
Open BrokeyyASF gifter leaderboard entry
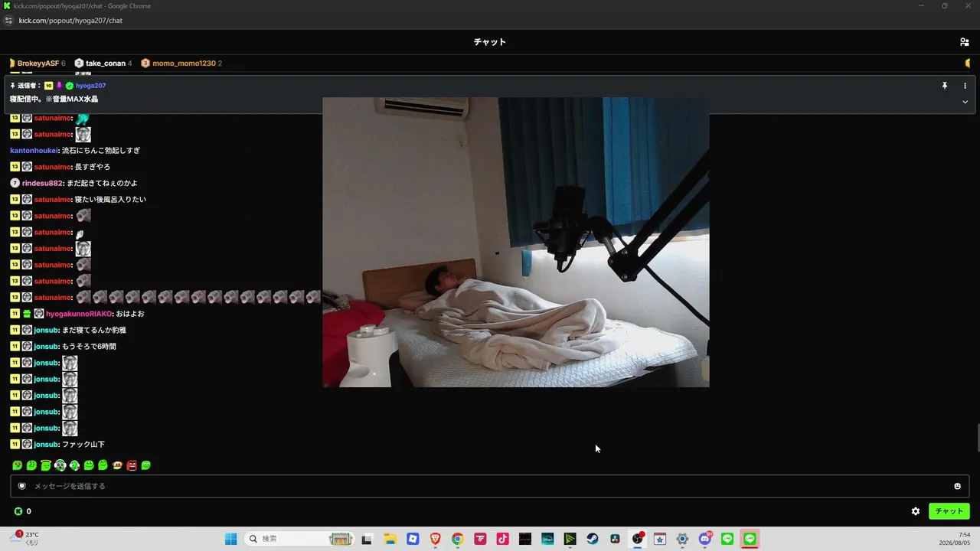click(38, 64)
